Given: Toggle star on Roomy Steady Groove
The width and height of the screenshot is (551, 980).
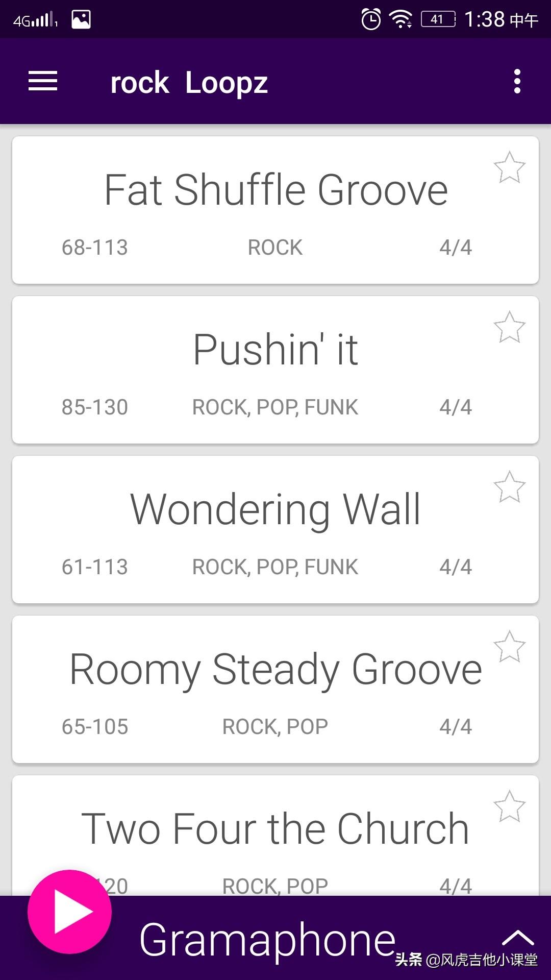Looking at the screenshot, I should tap(509, 647).
